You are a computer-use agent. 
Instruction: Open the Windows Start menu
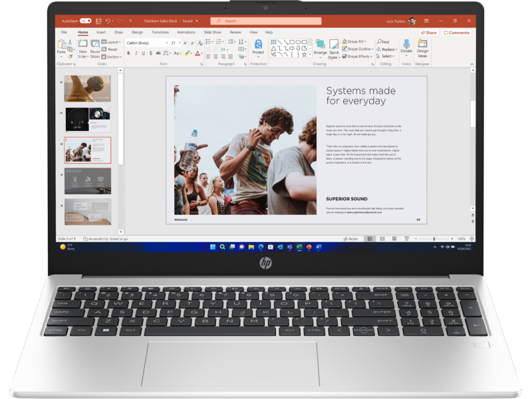pyautogui.click(x=213, y=247)
